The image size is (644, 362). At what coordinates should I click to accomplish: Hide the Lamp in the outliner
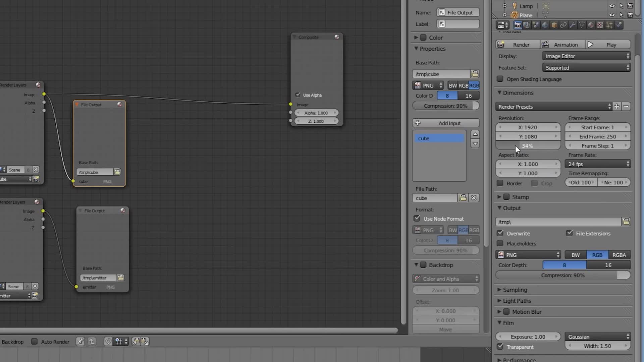[x=612, y=6]
